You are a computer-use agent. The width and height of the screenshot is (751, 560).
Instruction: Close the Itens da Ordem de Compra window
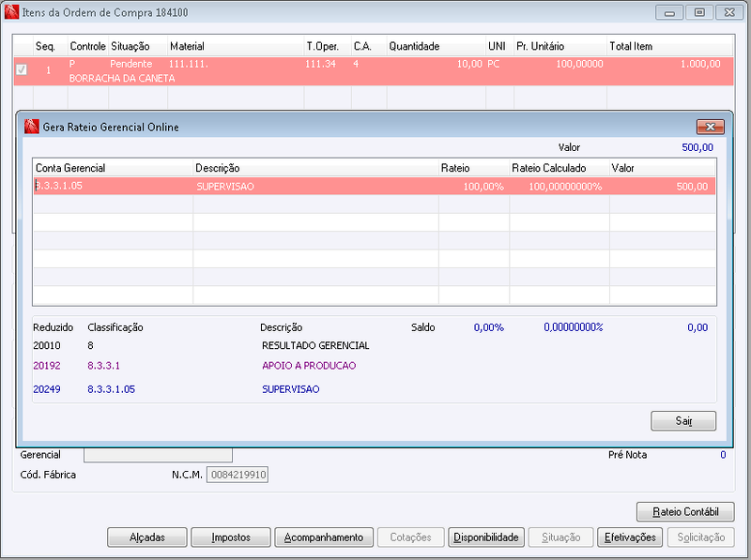729,12
